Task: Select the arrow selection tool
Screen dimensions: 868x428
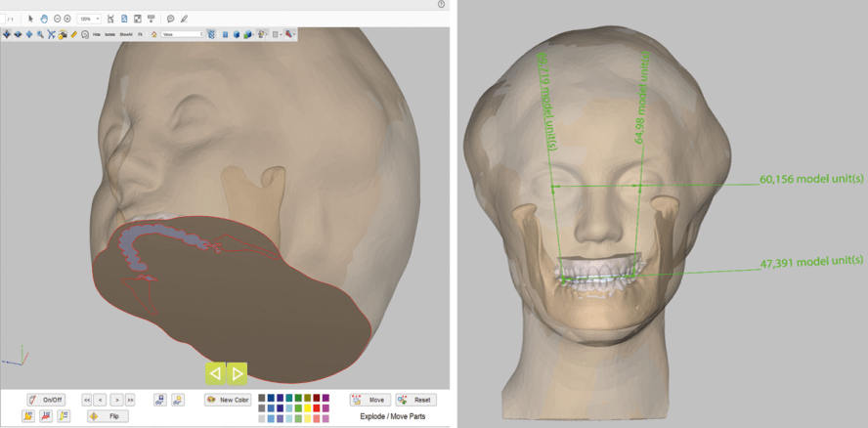Action: point(30,19)
